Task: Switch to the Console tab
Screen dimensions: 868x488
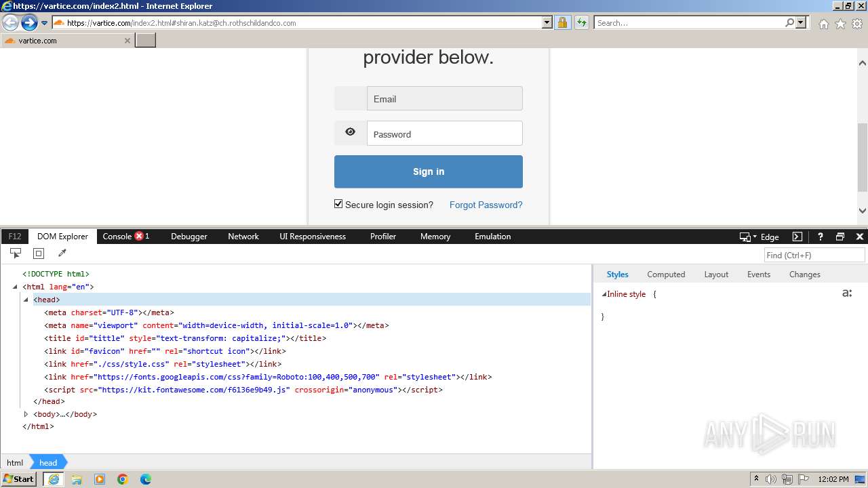Action: click(x=126, y=237)
